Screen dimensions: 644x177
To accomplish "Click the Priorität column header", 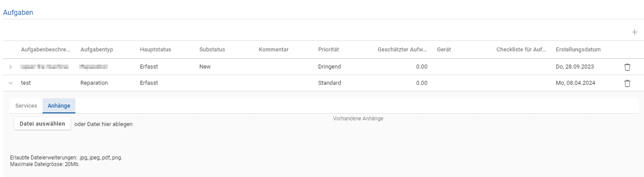I will 328,50.
